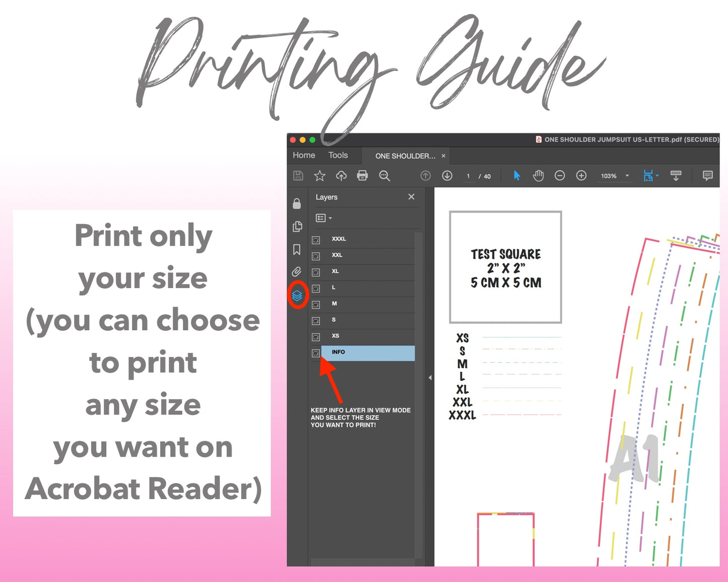Toggle visibility of the XXXL layer
This screenshot has width=728, height=582.
[316, 240]
